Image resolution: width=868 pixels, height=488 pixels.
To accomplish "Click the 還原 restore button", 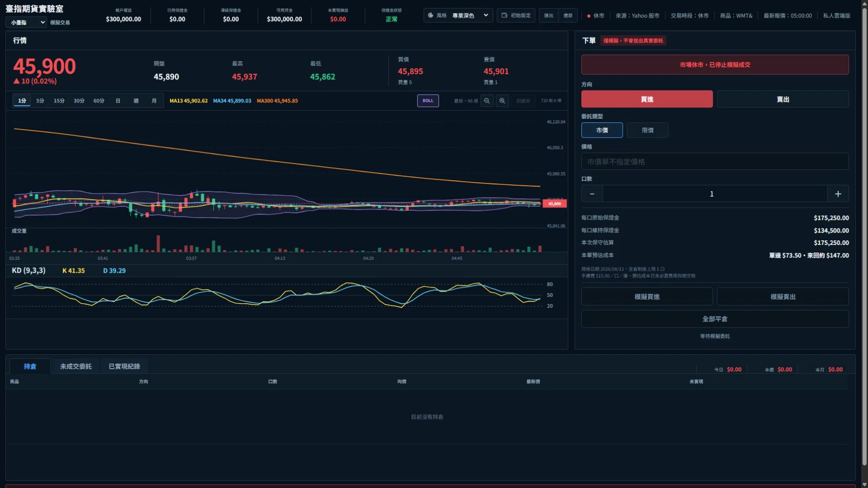I will pos(568,15).
